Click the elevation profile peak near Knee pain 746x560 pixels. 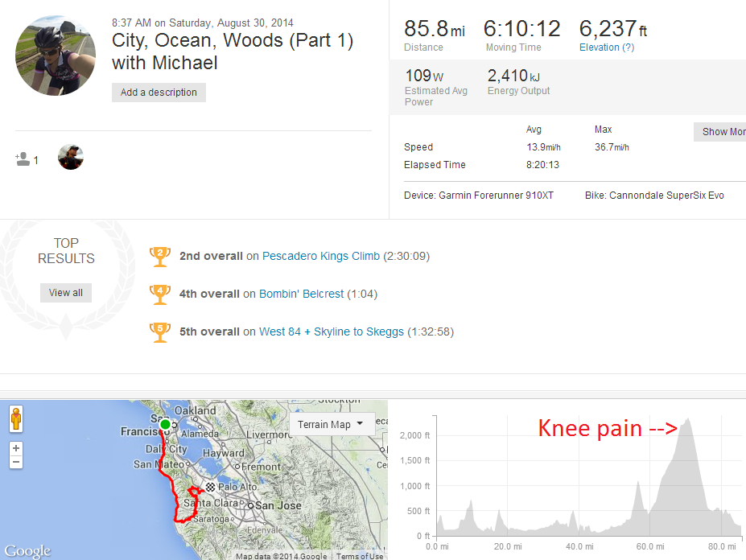(x=687, y=420)
